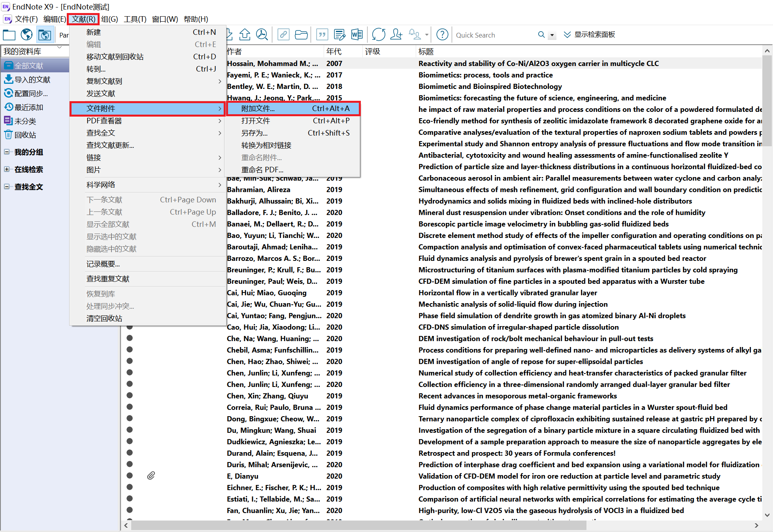Click the insert citation quote icon
The height and width of the screenshot is (532, 773).
tap(322, 35)
